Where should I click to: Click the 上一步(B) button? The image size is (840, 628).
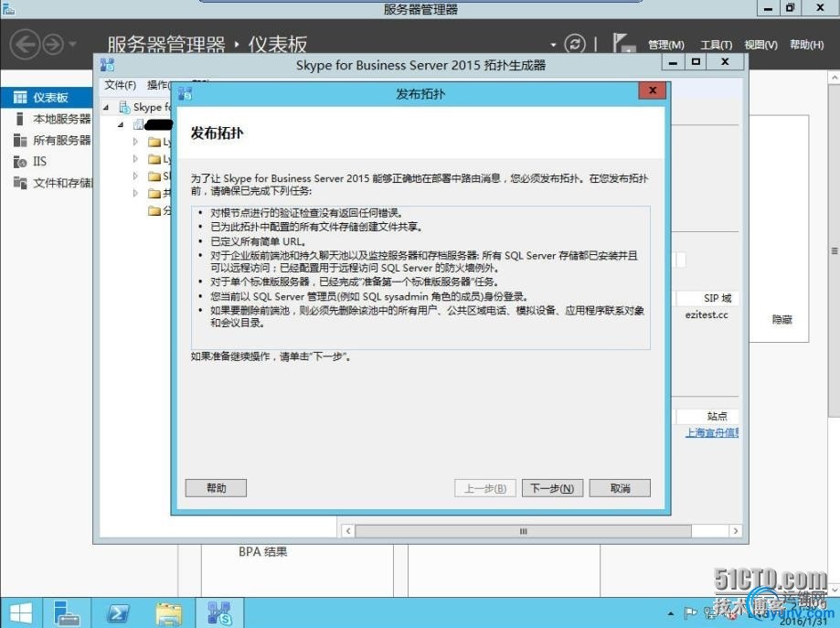[484, 488]
